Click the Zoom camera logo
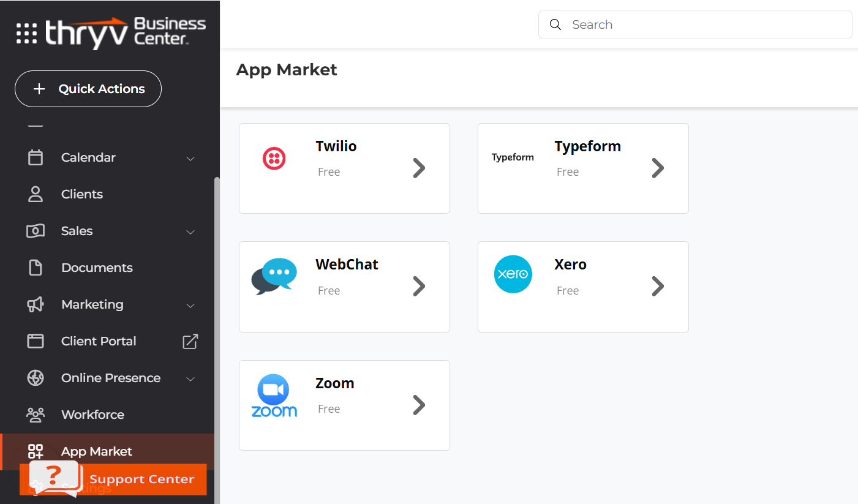 [x=274, y=396]
